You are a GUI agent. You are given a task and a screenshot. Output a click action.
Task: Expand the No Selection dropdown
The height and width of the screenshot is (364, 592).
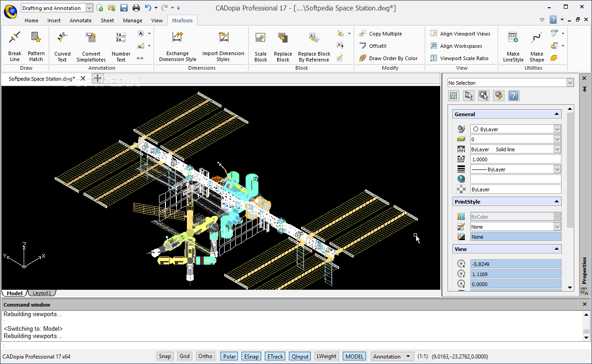570,83
